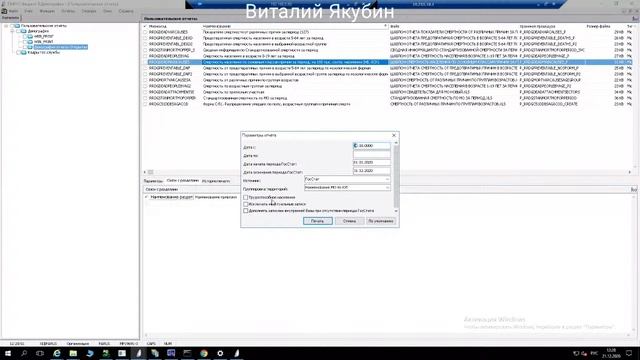Check the Демография folder checkbox
This screenshot has height=360, width=640.
pyautogui.click(x=18, y=31)
